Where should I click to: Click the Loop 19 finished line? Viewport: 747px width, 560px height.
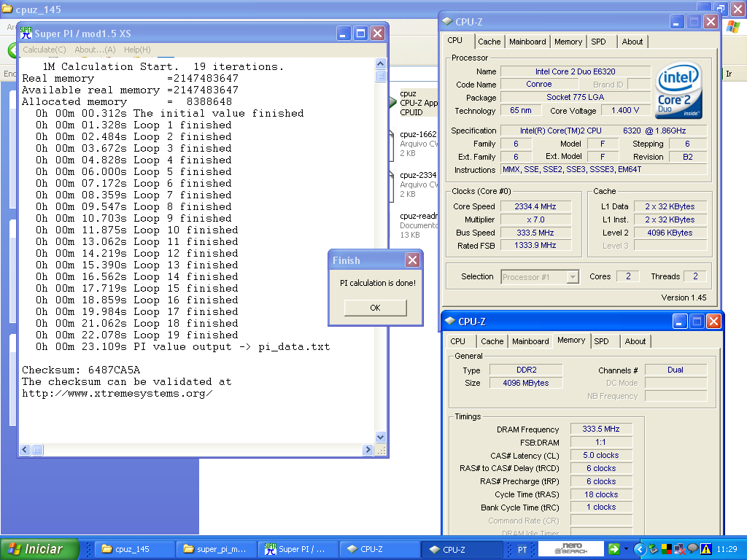coord(136,335)
